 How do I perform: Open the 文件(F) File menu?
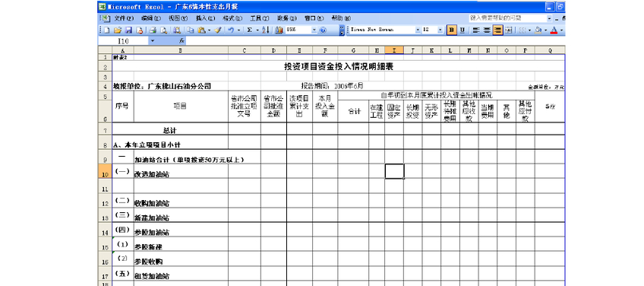(x=124, y=18)
